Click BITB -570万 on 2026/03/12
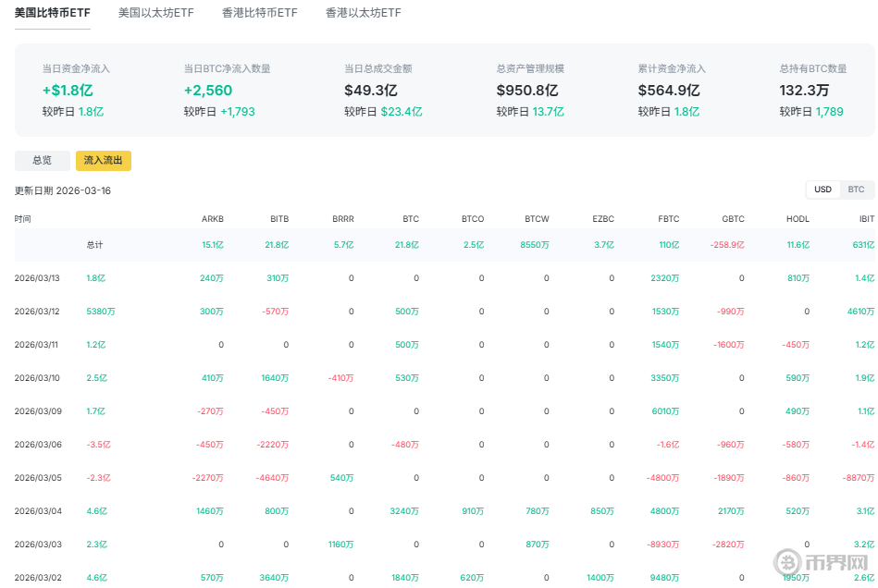The width and height of the screenshot is (878, 588). pos(276,312)
